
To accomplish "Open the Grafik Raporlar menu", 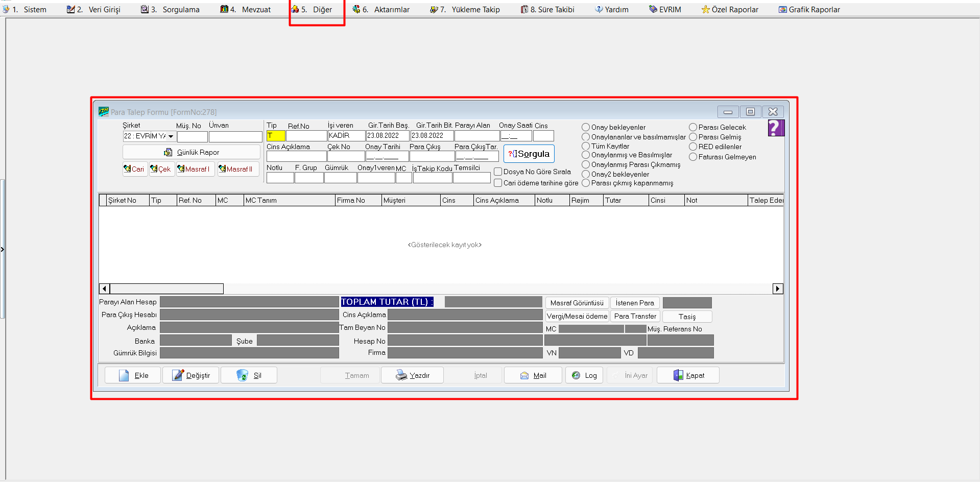I will 809,9.
